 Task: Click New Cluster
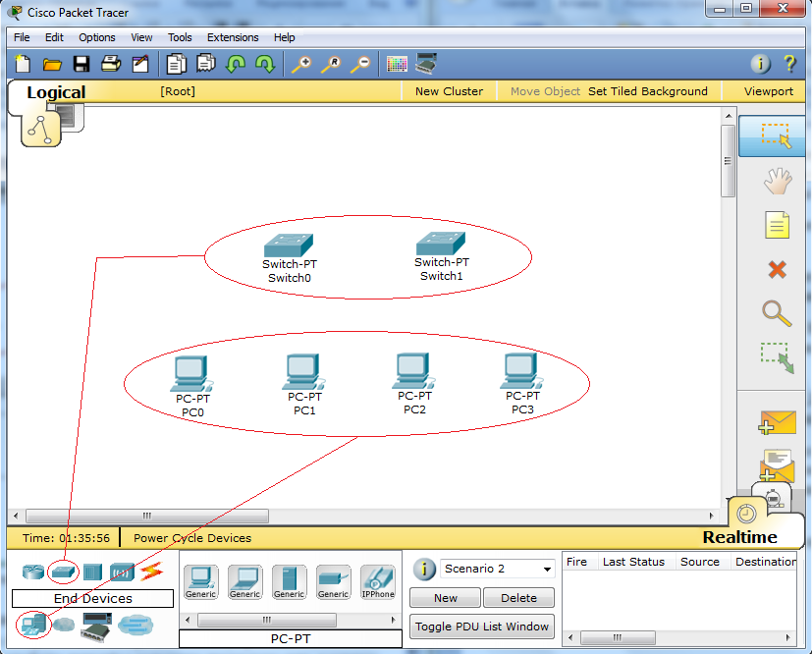click(x=449, y=91)
